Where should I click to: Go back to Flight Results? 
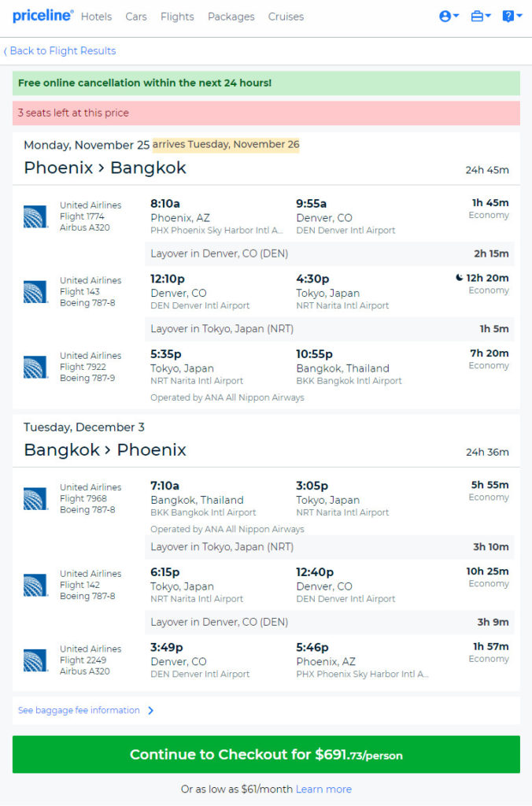point(60,51)
